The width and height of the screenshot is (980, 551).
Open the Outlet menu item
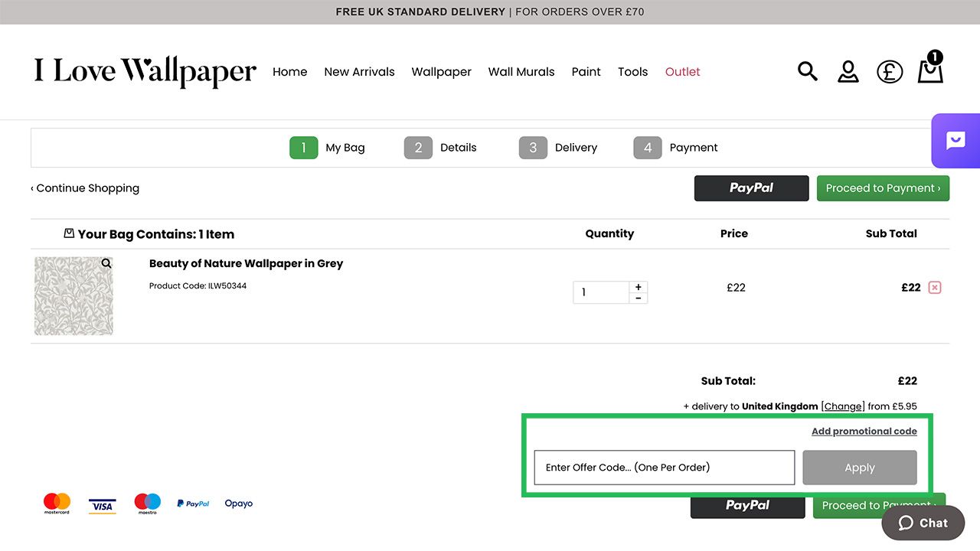[x=683, y=72]
